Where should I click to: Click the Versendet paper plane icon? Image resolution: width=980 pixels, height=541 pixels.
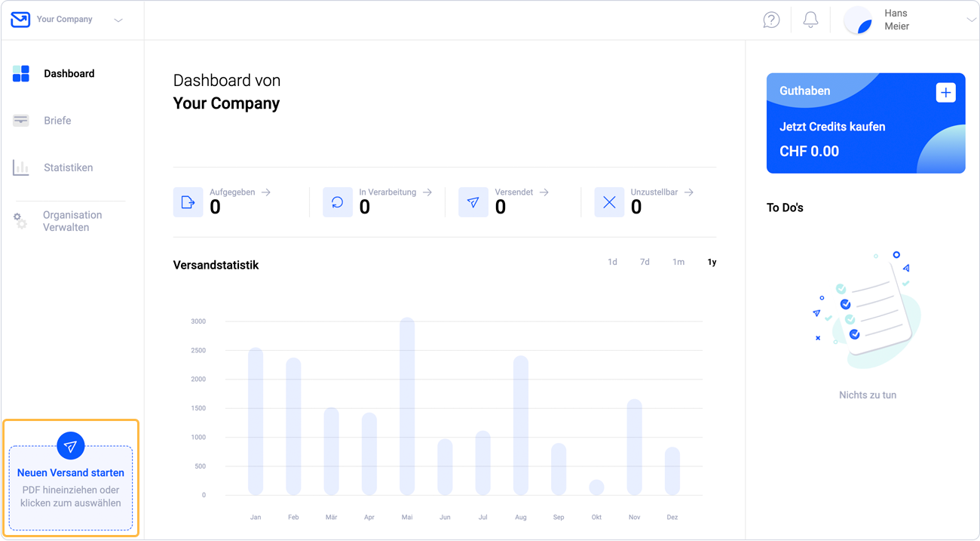pos(473,202)
